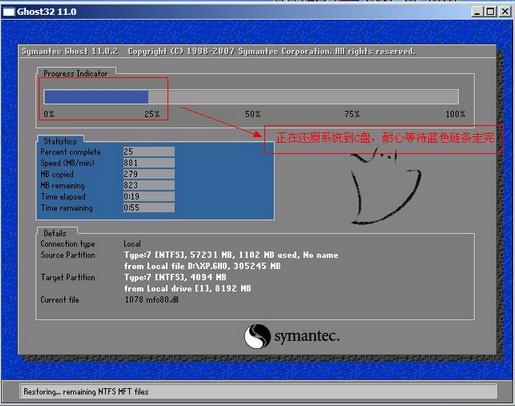Click the symantec. wordmark text
Image resolution: width=515 pixels, height=406 pixels.
(307, 336)
